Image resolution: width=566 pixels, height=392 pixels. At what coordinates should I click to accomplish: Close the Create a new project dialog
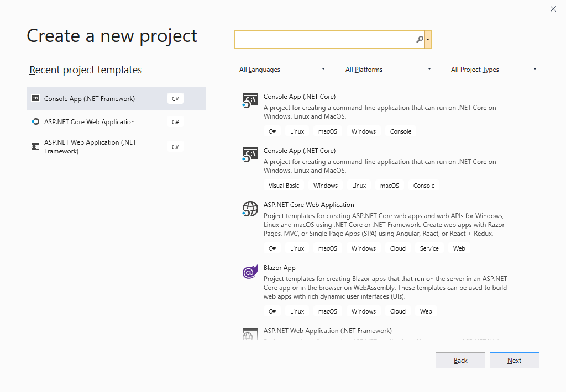click(x=553, y=9)
